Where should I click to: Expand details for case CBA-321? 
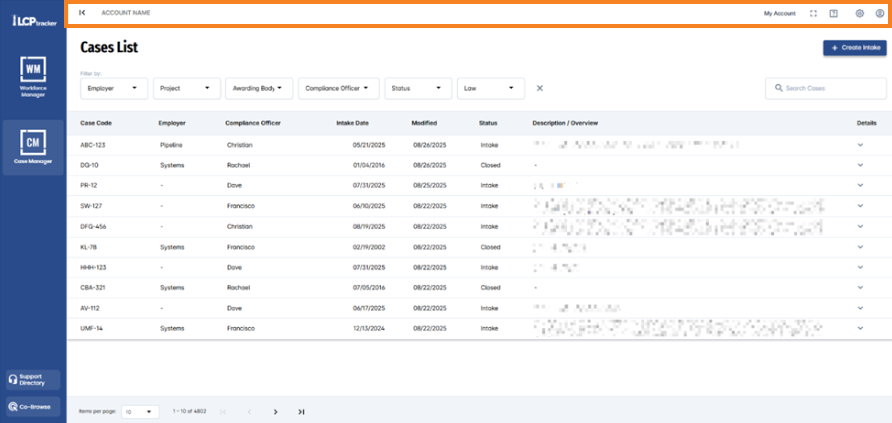click(860, 288)
